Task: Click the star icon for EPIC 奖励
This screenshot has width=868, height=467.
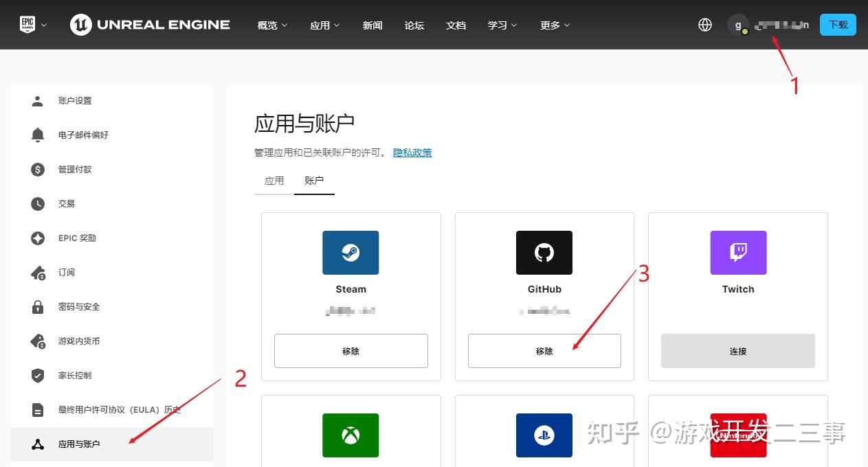Action: tap(38, 238)
